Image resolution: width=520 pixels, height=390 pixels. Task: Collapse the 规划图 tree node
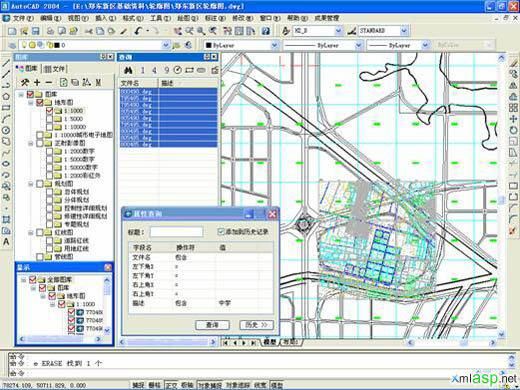click(x=30, y=184)
